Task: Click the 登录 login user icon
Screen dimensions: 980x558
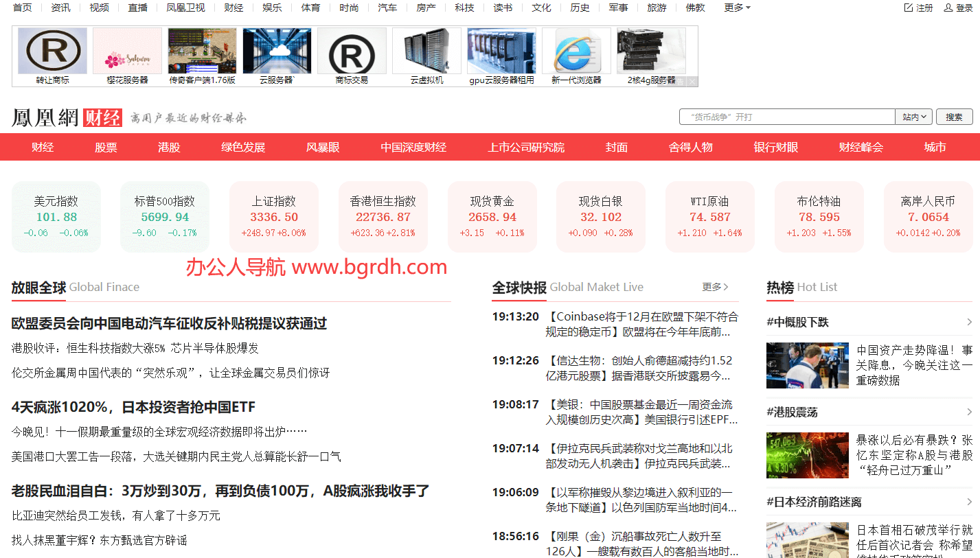Action: (x=948, y=8)
